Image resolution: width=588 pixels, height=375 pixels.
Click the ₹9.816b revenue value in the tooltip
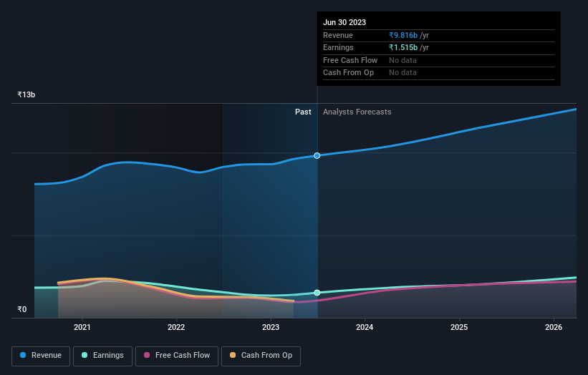click(x=403, y=35)
